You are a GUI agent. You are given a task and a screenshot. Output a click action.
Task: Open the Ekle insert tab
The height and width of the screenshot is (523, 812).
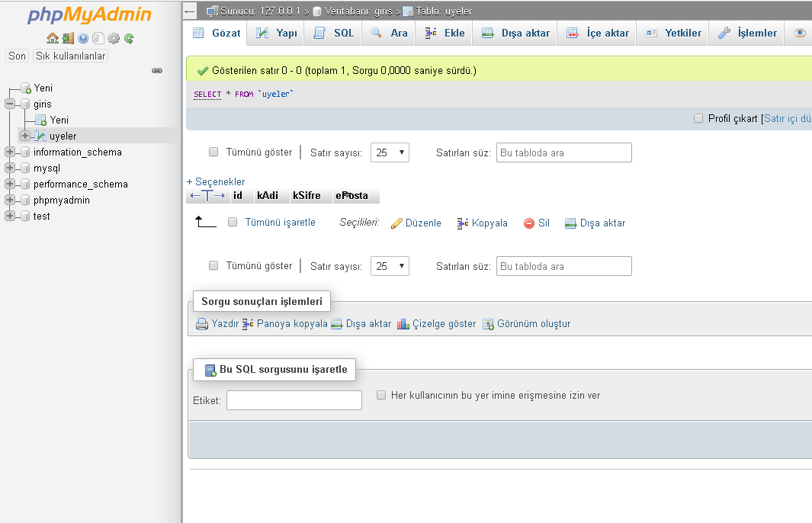445,33
